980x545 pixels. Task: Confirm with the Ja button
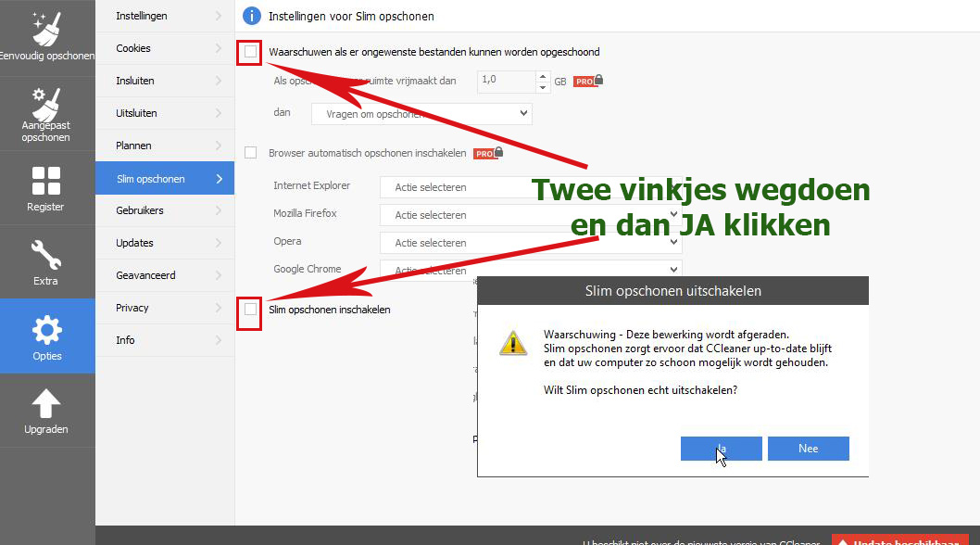(x=721, y=449)
